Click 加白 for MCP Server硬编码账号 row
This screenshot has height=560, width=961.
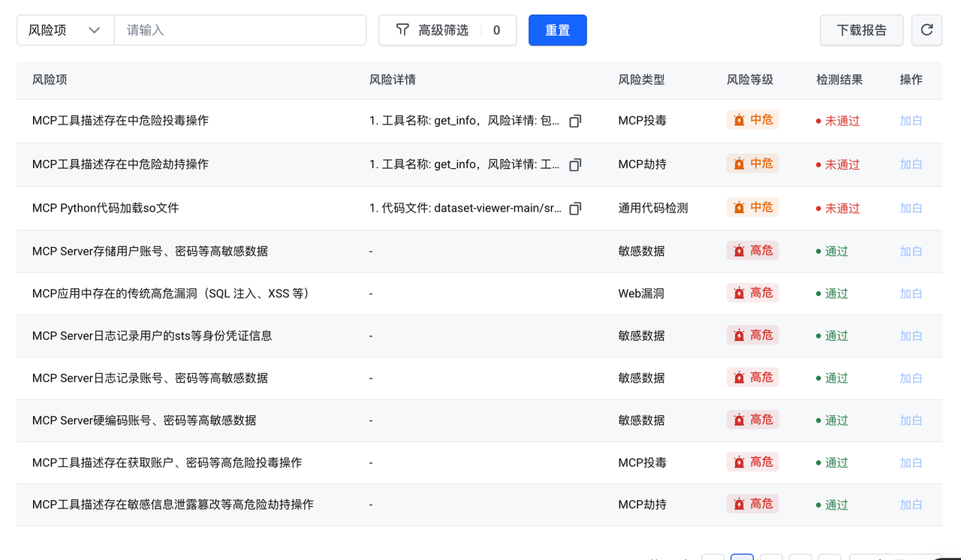click(911, 420)
